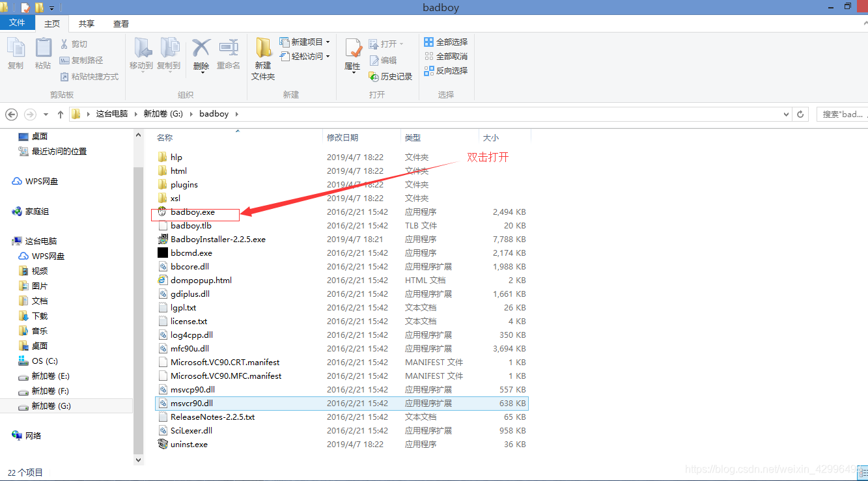868x481 pixels.
Task: Select New Volume (F:) in sidebar
Action: [x=44, y=391]
